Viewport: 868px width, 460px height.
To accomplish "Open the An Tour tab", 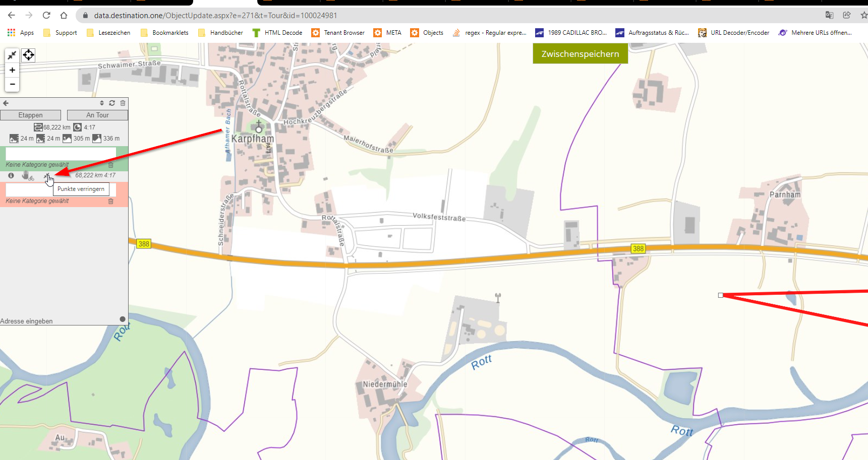I will pyautogui.click(x=97, y=115).
